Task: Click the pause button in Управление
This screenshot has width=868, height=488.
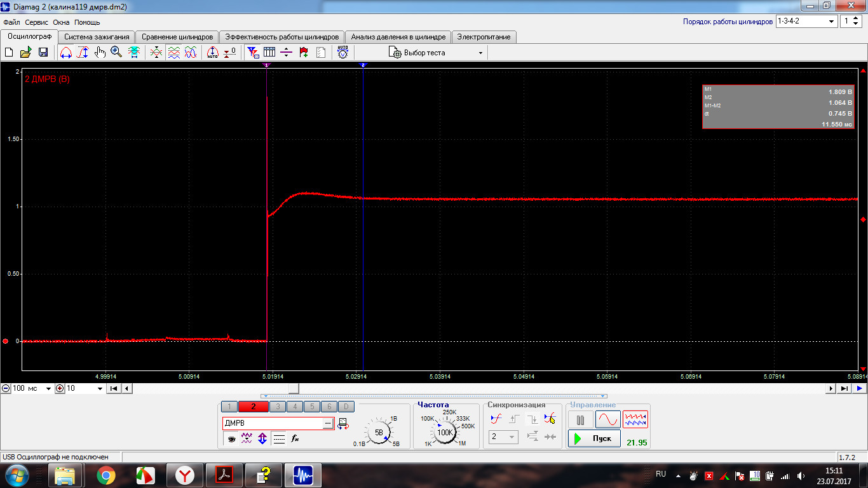Action: 580,419
